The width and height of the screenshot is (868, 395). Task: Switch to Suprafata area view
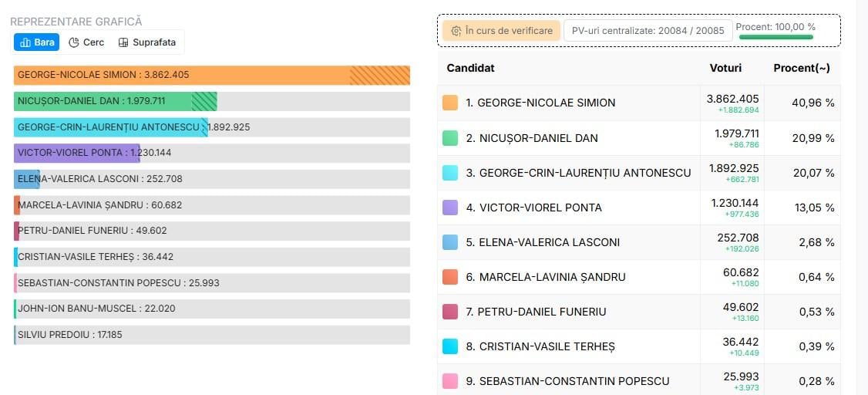[147, 42]
